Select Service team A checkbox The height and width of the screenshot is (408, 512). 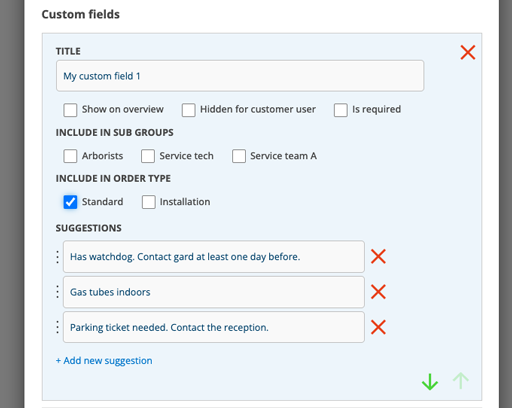click(239, 156)
